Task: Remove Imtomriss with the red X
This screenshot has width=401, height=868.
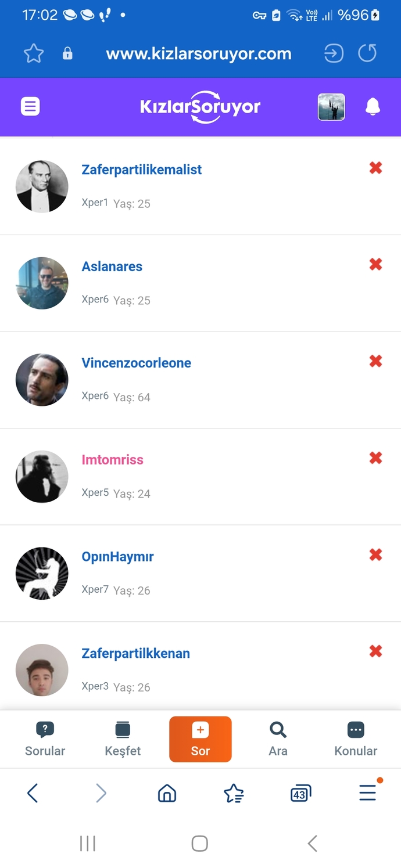Action: pyautogui.click(x=376, y=458)
